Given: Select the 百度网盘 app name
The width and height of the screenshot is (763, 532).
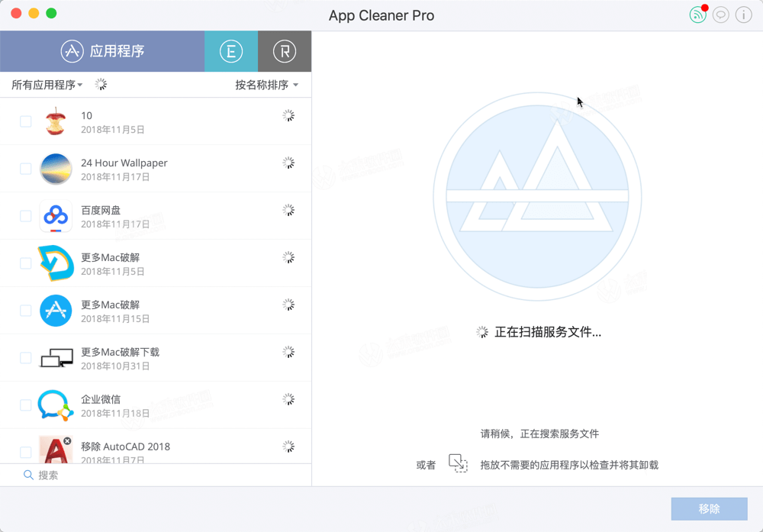Looking at the screenshot, I should click(x=101, y=210).
